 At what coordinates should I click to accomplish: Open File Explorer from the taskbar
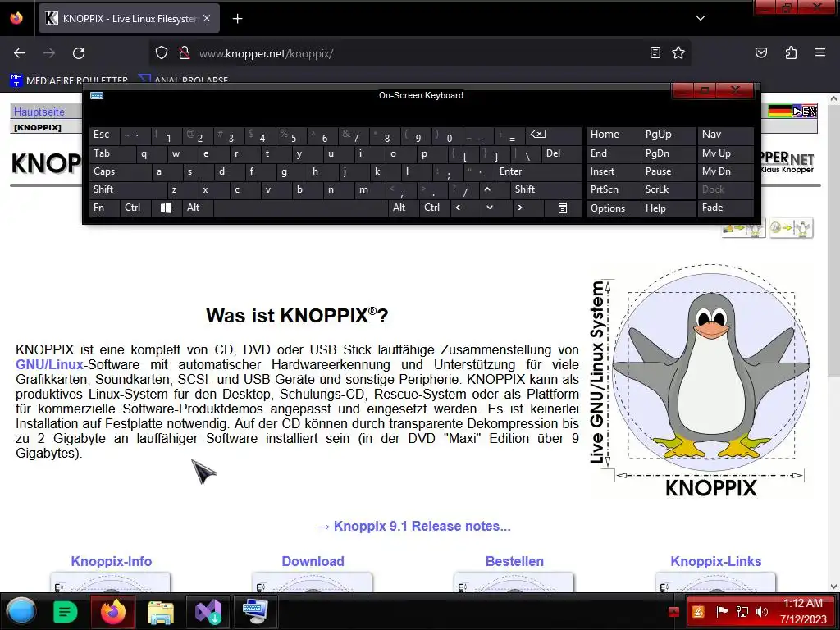[160, 612]
